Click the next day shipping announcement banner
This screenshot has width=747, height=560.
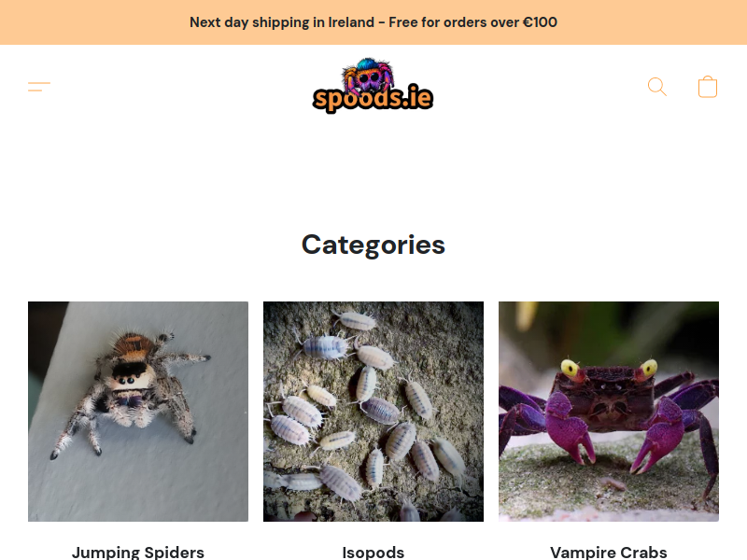point(373,22)
